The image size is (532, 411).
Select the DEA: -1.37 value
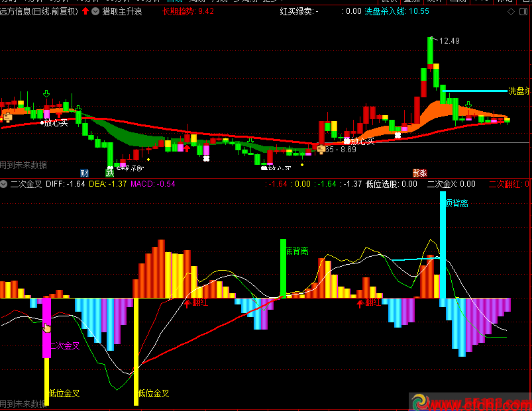pos(107,184)
